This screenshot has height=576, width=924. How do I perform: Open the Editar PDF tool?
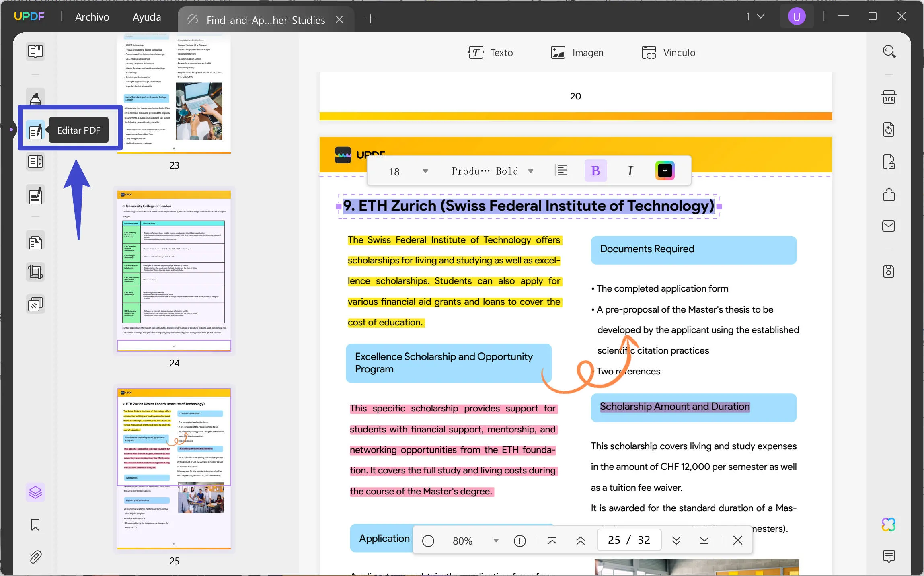[35, 131]
